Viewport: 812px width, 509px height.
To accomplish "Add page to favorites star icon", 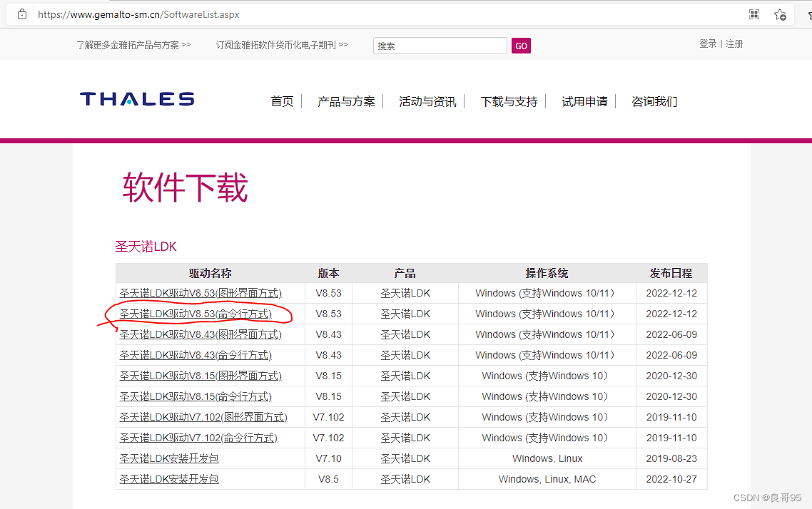I will tap(780, 15).
